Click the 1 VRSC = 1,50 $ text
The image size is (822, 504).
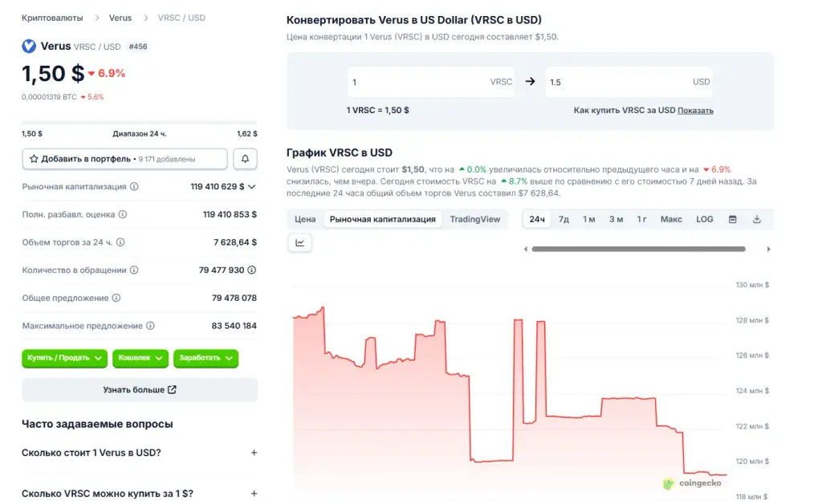(377, 111)
